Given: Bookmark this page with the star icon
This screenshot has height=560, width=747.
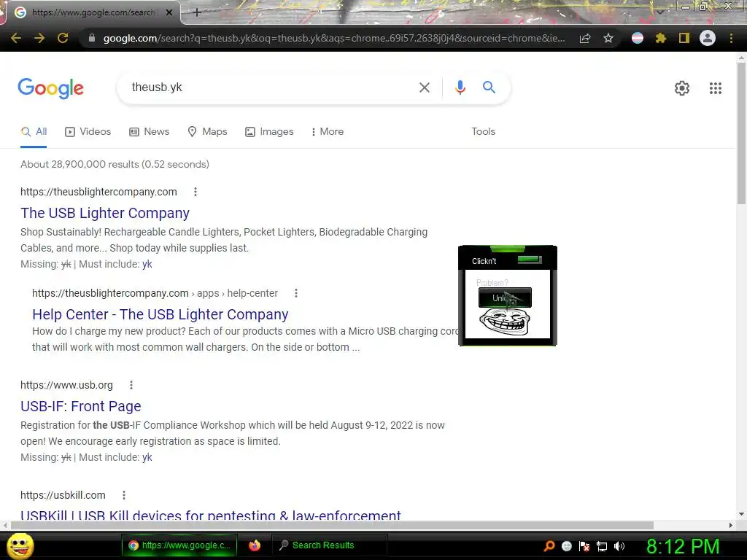Looking at the screenshot, I should [608, 38].
